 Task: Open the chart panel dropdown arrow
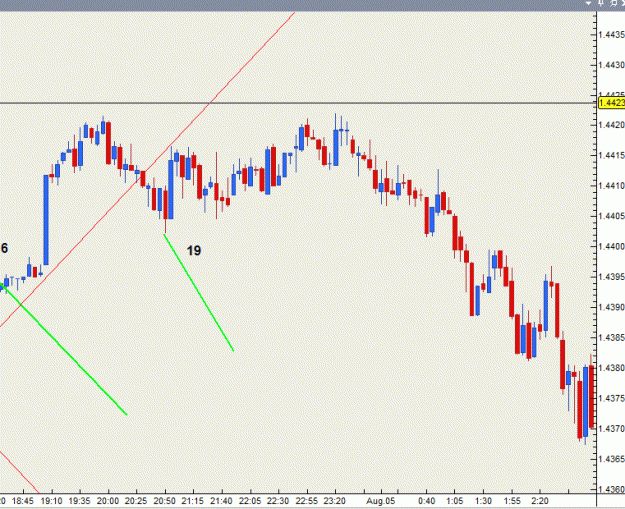point(588,3)
